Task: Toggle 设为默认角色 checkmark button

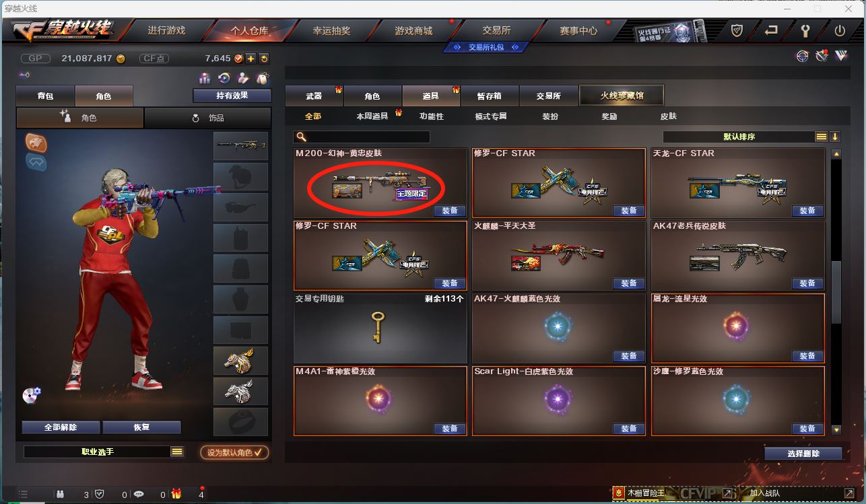Action: coord(234,452)
